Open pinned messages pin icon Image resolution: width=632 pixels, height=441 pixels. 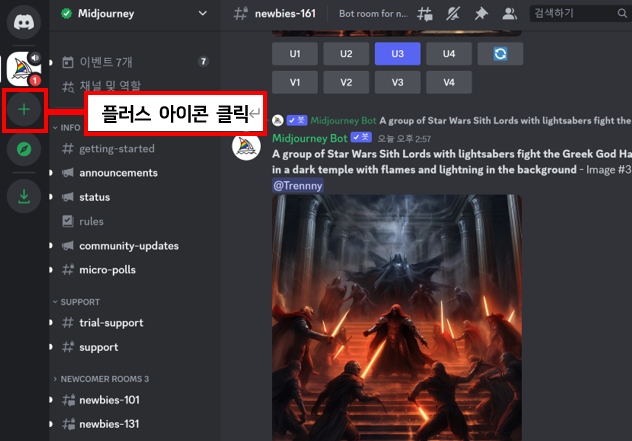[x=481, y=14]
